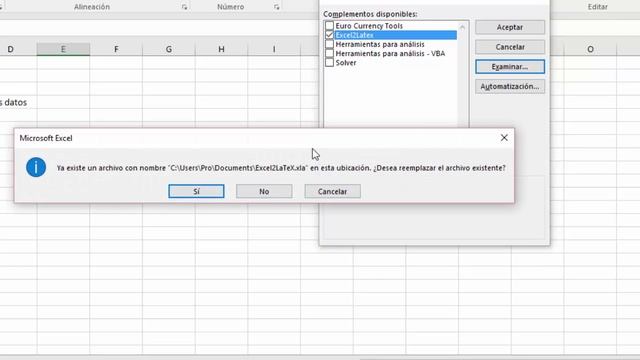Select column O header
Screen dimensions: 640x360
[590, 49]
